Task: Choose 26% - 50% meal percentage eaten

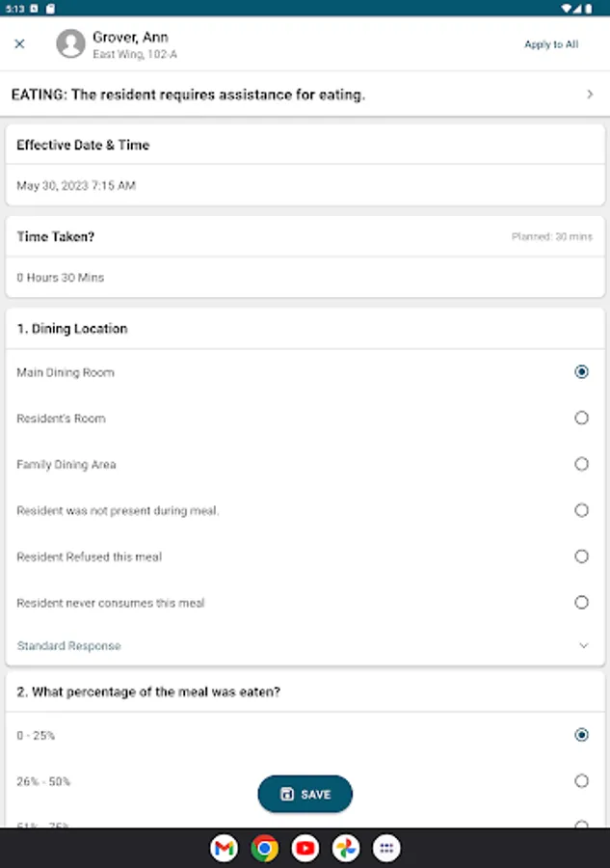Action: click(x=581, y=780)
